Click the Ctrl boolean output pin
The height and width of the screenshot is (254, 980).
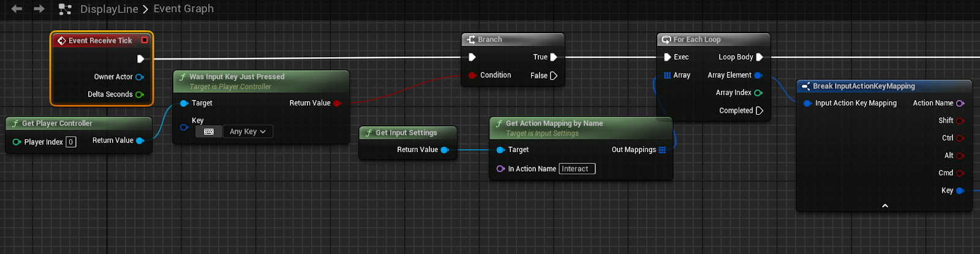(x=960, y=139)
